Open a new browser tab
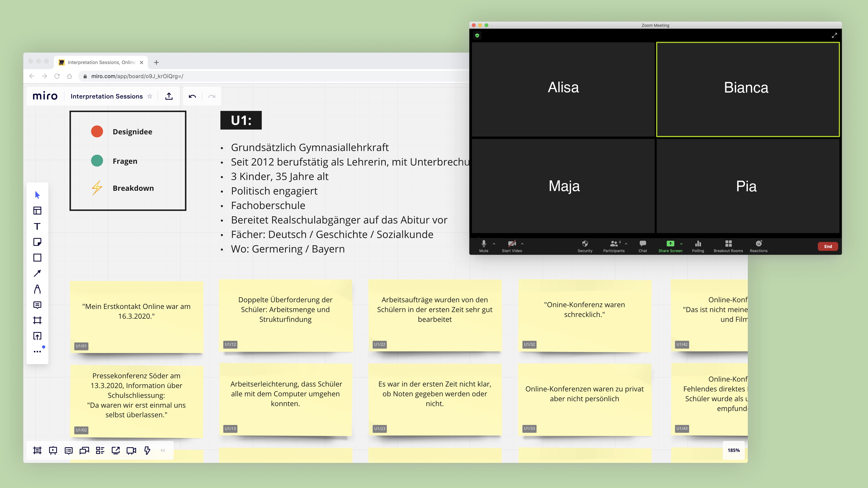 point(156,62)
